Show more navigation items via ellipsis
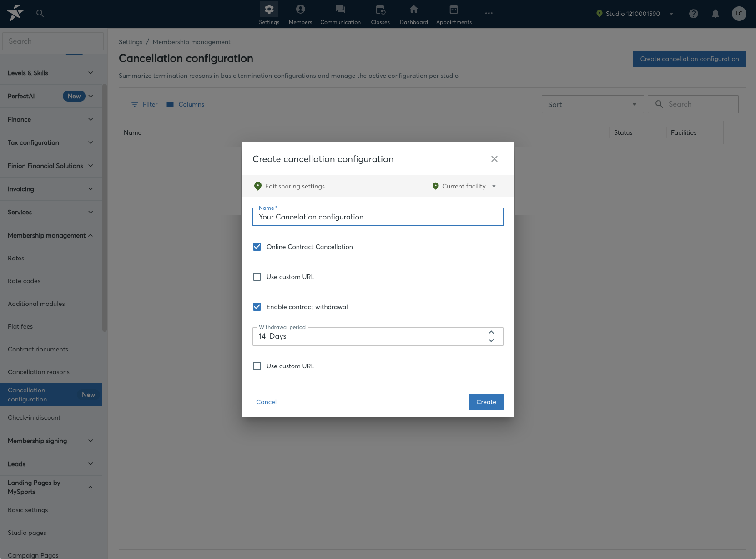Screen dimensions: 756x559 coord(489,13)
